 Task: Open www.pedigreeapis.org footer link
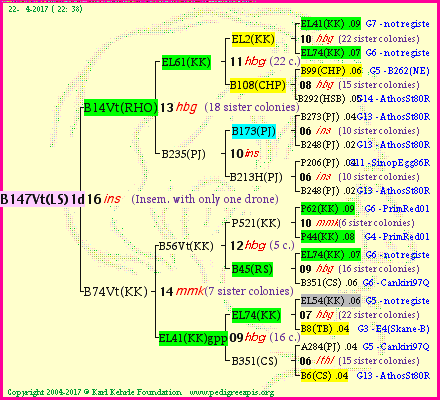pos(232,392)
